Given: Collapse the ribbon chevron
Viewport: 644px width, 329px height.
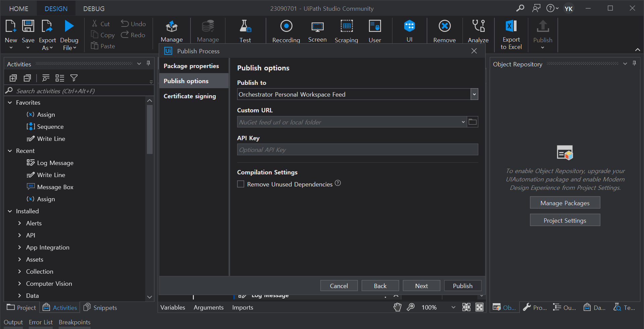Looking at the screenshot, I should 638,50.
